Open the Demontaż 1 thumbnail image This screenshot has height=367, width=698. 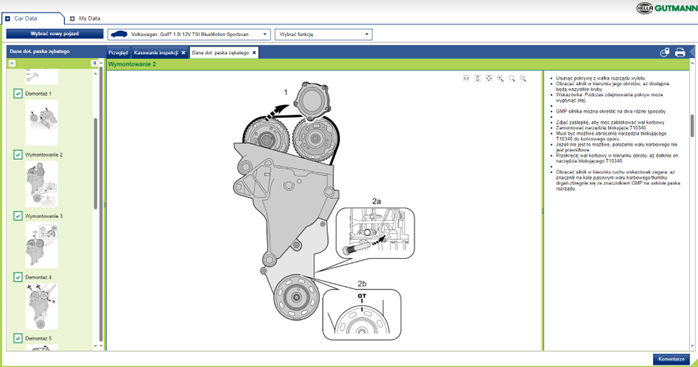pos(42,123)
